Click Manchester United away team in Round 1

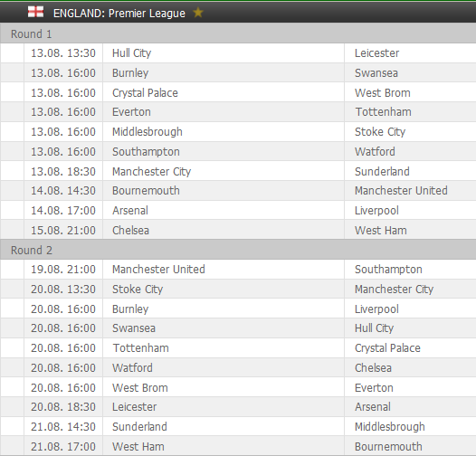coord(401,190)
